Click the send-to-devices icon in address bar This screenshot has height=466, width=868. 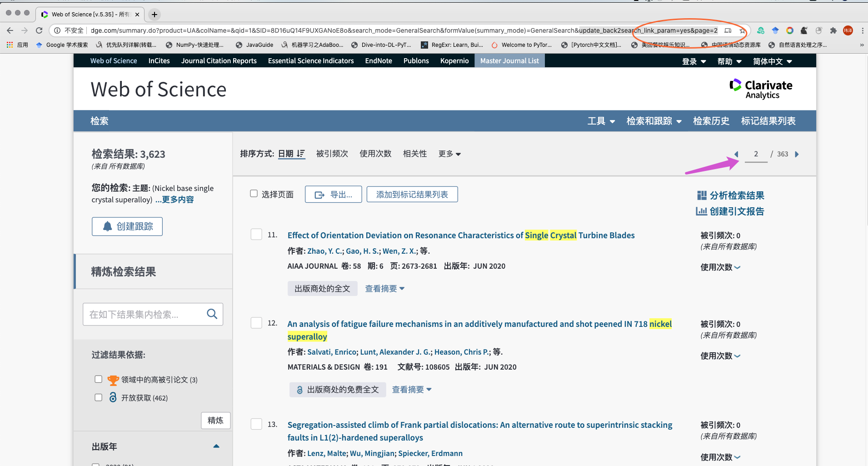pyautogui.click(x=728, y=30)
